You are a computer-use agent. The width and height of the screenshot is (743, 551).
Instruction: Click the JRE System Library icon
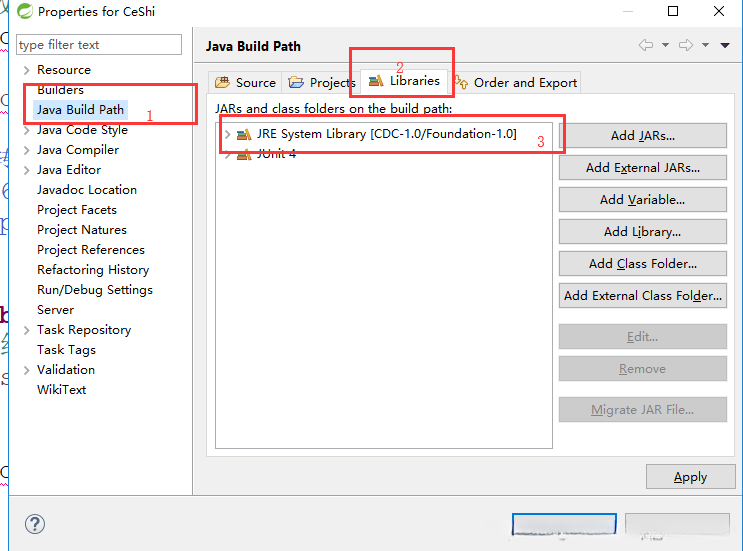click(244, 135)
